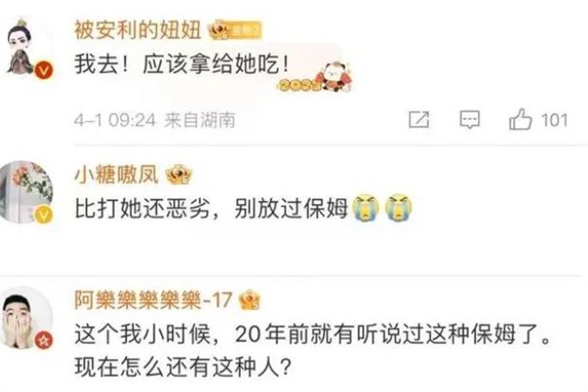Viewport: 588px width, 392px height.
Task: Open the floral avatar of 小糖嗷凤
Action: click(x=26, y=192)
